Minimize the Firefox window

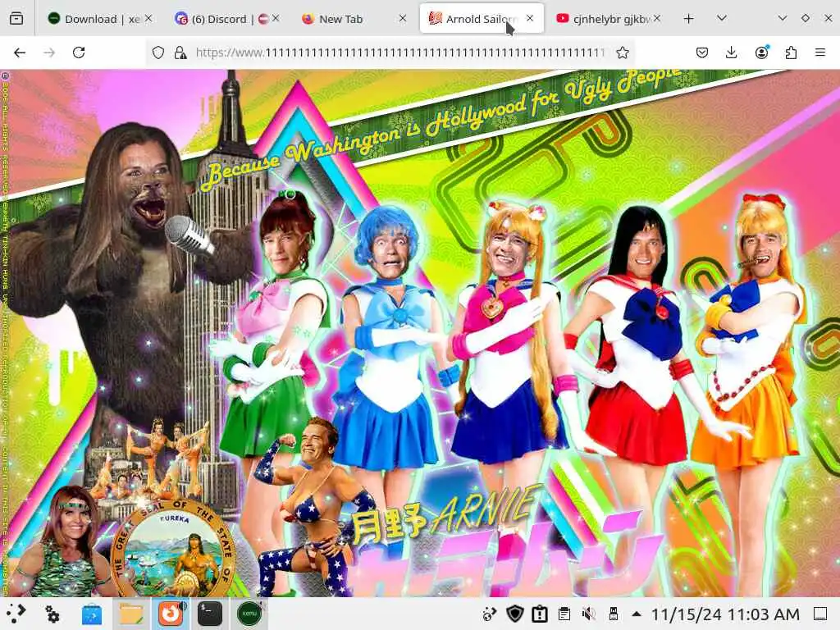click(x=782, y=18)
